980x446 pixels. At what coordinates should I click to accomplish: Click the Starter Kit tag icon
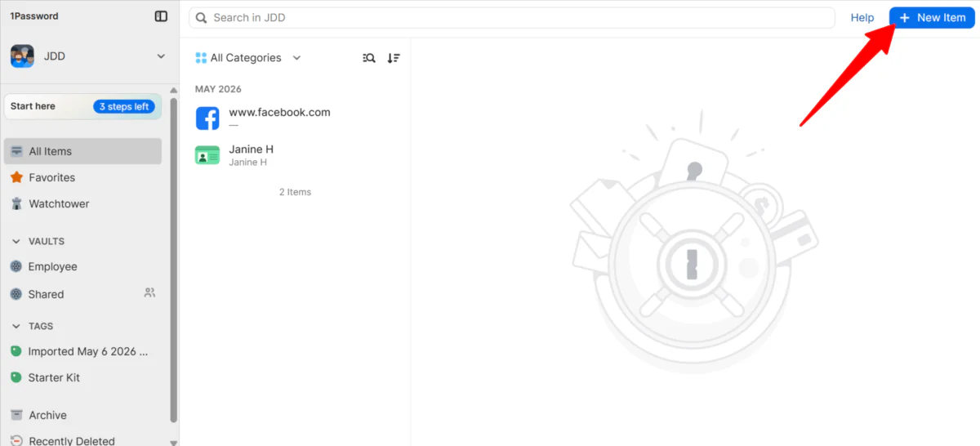[x=16, y=377]
